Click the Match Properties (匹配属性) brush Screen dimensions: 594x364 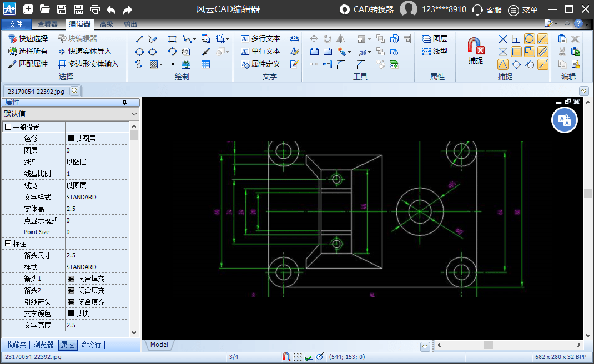coord(28,64)
